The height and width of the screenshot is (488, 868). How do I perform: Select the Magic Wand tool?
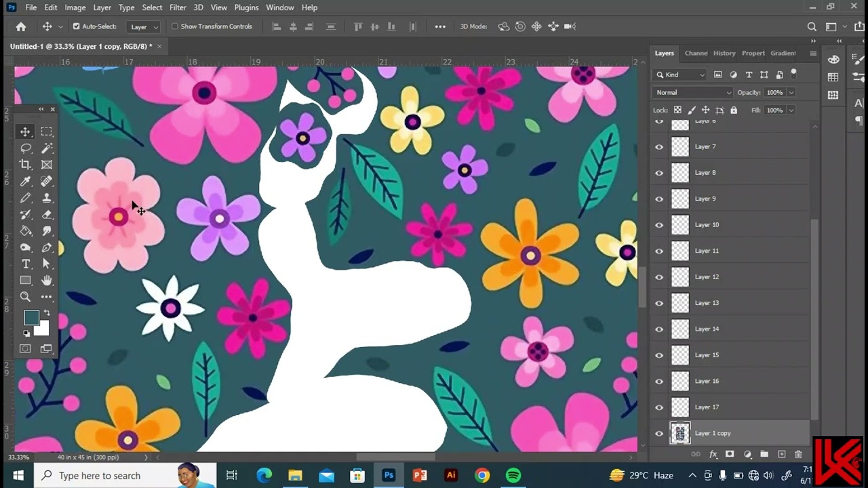click(x=47, y=148)
